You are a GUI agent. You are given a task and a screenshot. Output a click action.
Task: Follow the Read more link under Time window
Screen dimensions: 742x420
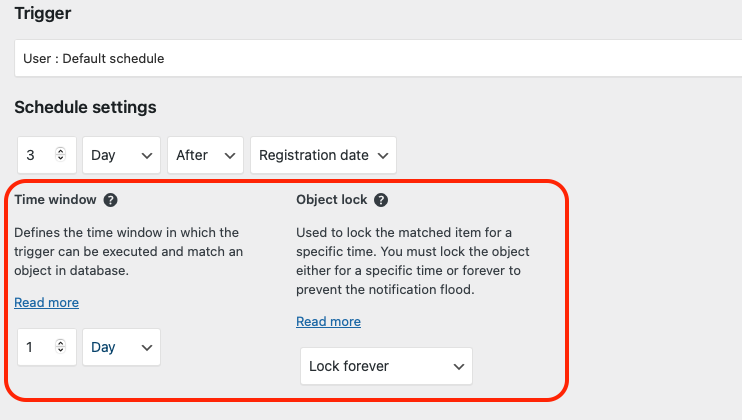[46, 303]
